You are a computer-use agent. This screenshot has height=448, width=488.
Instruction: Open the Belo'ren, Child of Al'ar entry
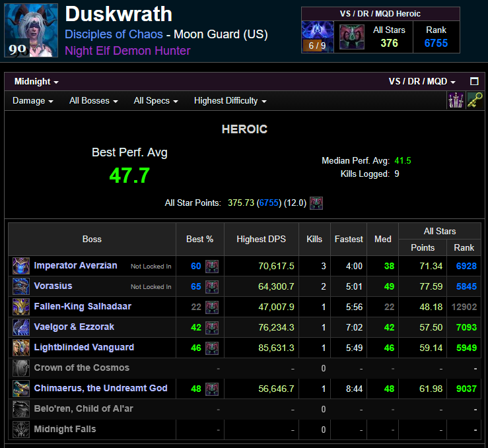tap(83, 408)
